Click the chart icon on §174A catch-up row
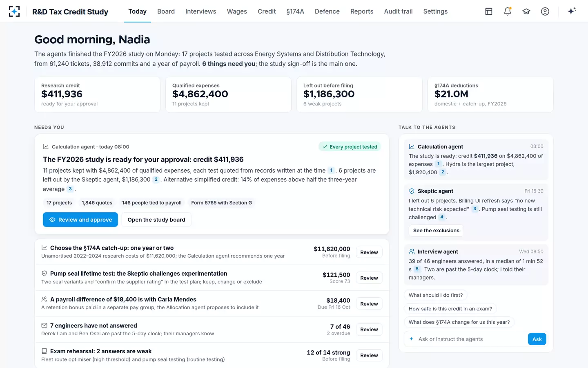Screen dimensions: 588x368 coord(44,248)
